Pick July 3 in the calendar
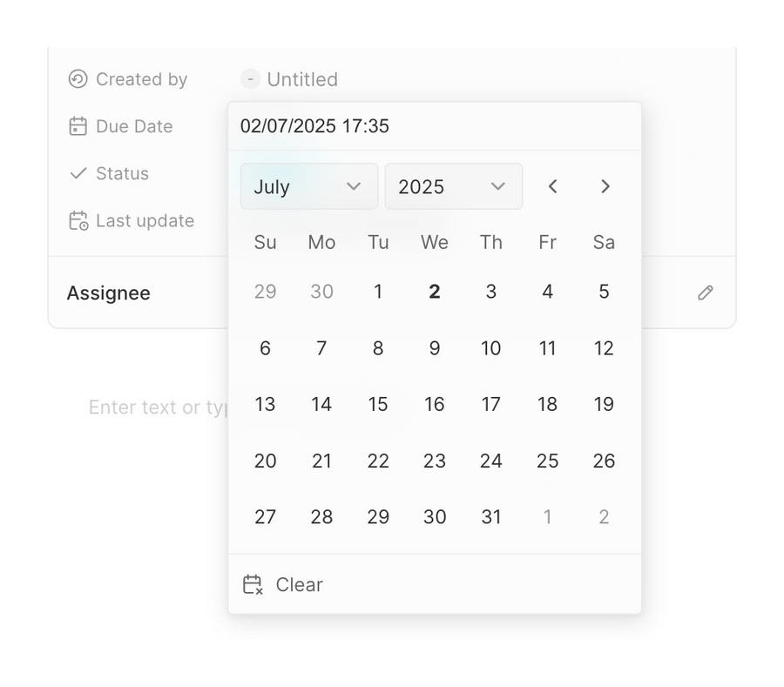 (x=491, y=292)
